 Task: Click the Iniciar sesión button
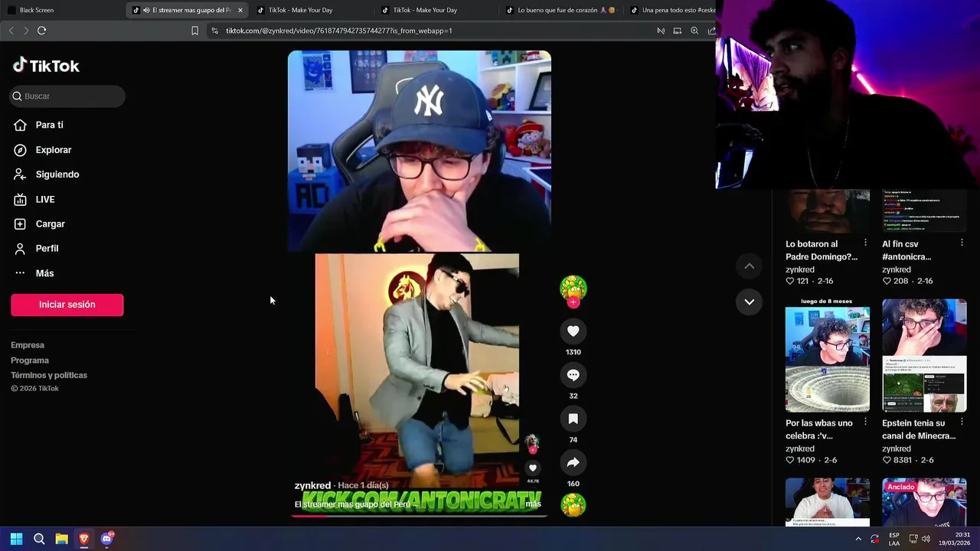(x=67, y=305)
